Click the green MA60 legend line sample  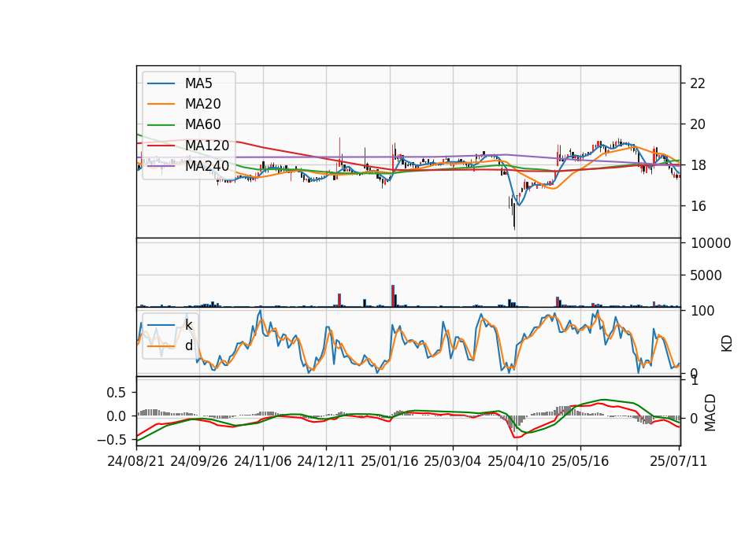click(161, 125)
